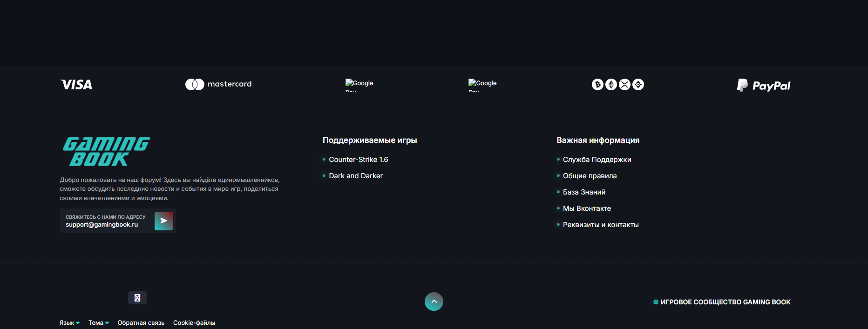Screen dimensions: 868x329
Task: Click the PayPal logo
Action: pyautogui.click(x=764, y=85)
